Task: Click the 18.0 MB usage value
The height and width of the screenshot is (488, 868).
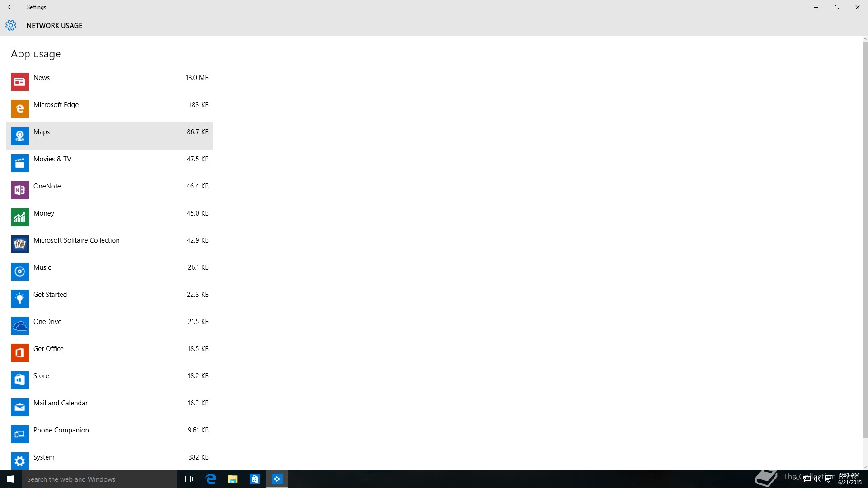Action: click(197, 78)
